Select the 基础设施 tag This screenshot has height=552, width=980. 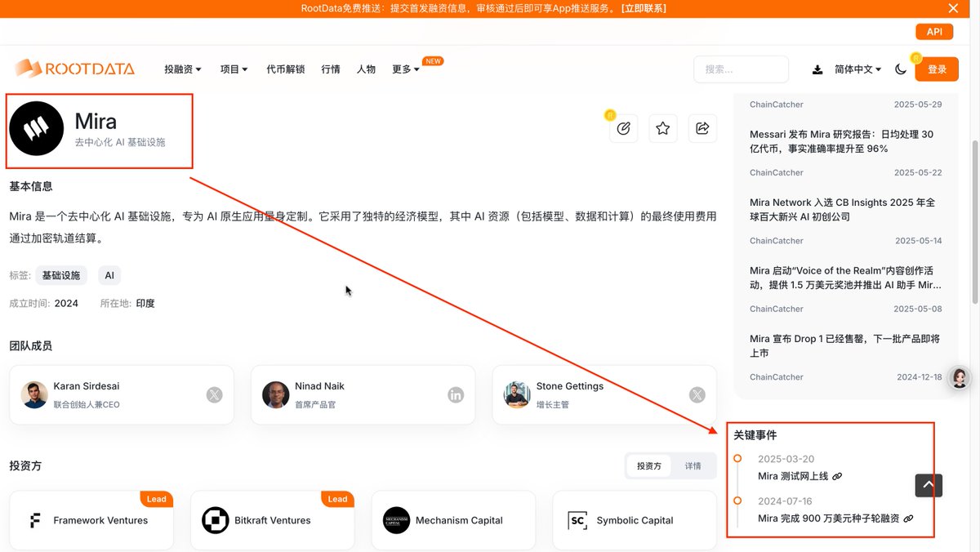click(61, 276)
